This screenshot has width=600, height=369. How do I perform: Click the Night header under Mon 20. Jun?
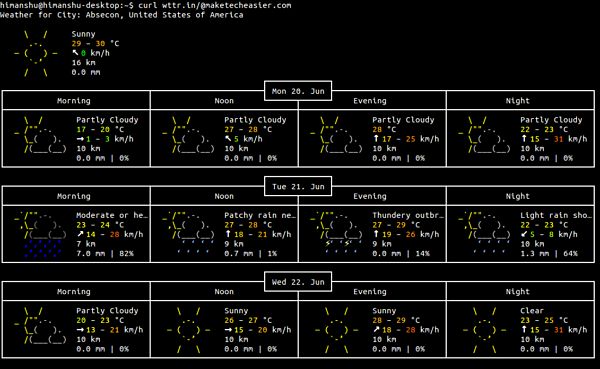coord(517,101)
